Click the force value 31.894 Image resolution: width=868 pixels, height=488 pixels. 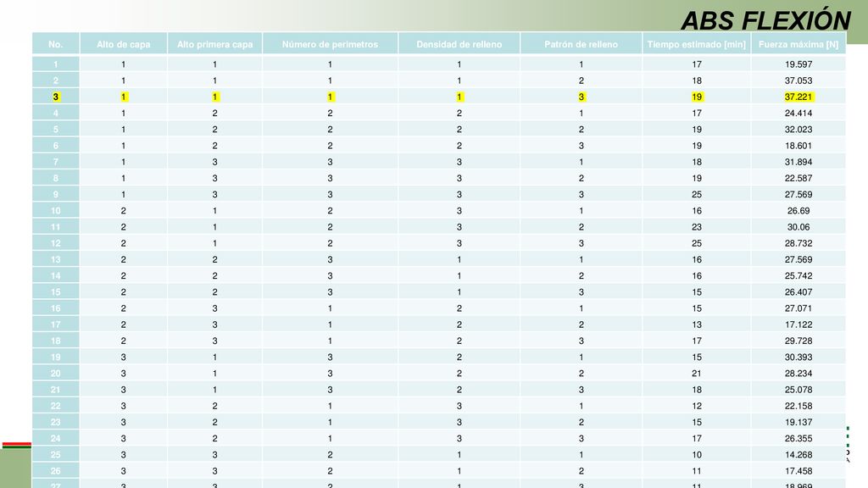[798, 162]
